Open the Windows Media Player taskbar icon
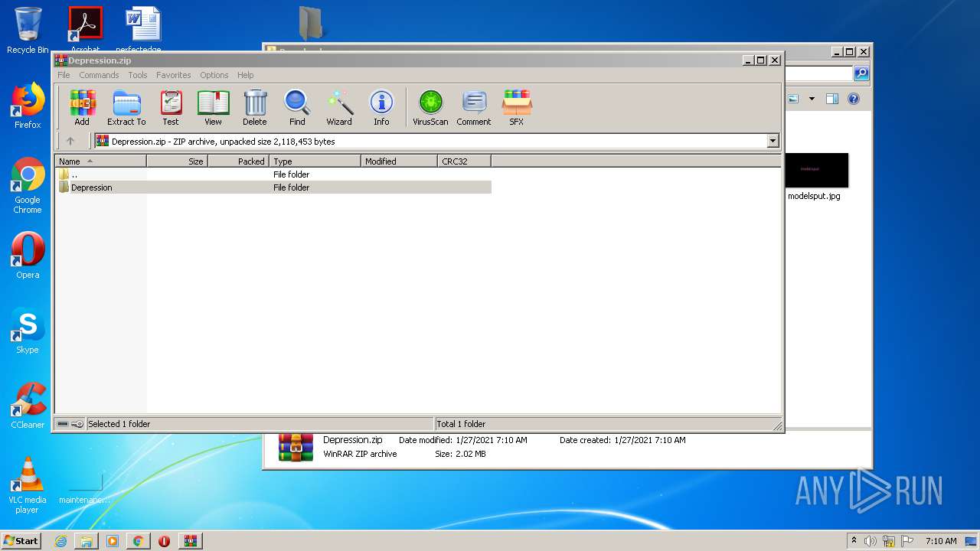 point(113,541)
